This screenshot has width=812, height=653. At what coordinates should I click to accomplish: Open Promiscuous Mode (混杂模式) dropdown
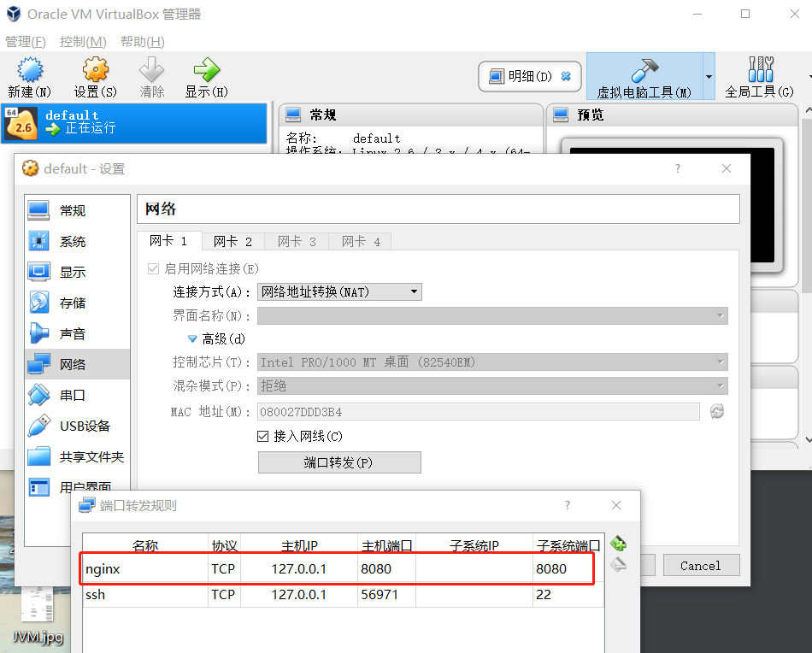(x=492, y=385)
